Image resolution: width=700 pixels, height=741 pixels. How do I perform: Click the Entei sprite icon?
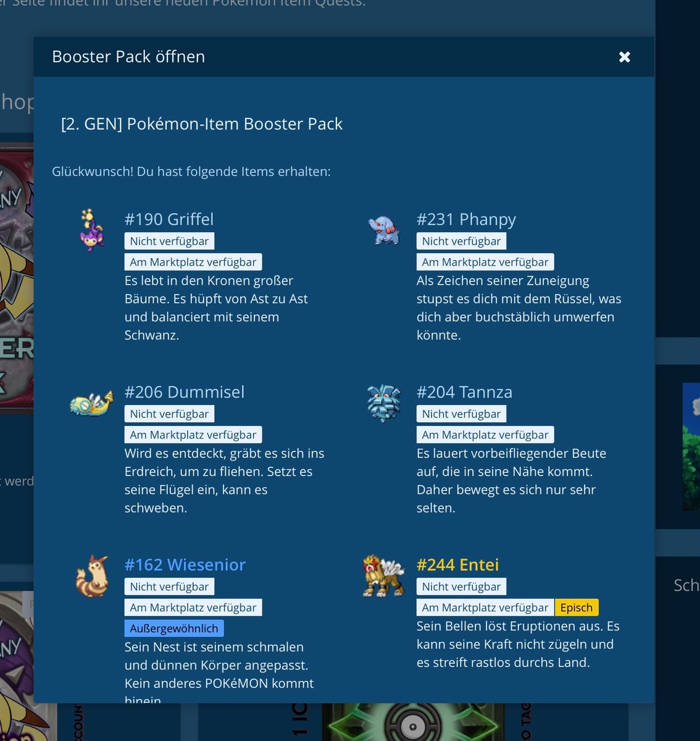(383, 576)
